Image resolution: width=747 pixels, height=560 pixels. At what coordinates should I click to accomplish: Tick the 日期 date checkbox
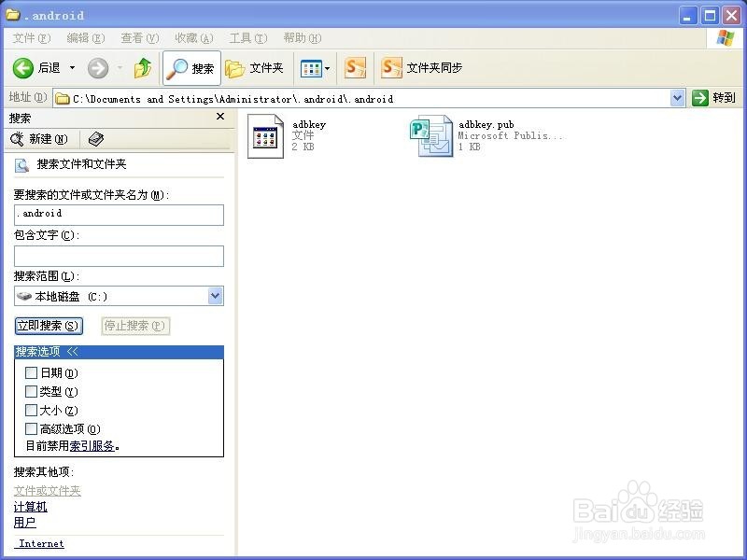coord(31,372)
